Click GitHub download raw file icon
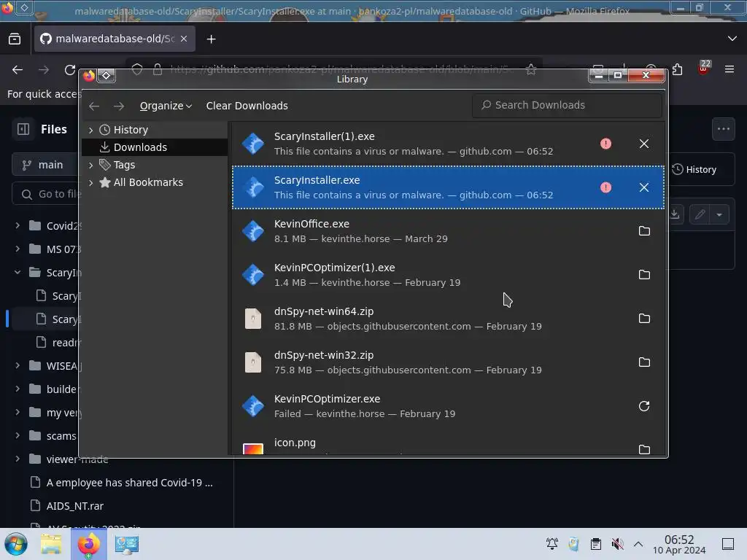 tap(674, 214)
